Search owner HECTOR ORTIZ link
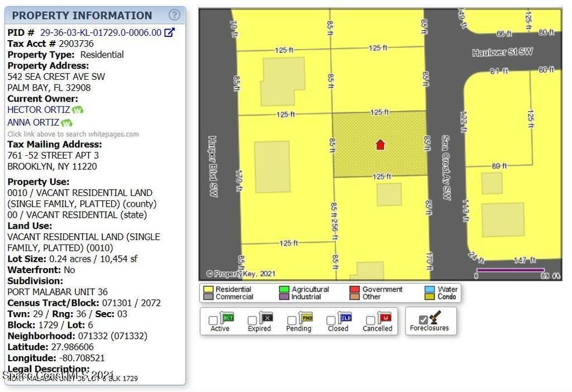 39,110
